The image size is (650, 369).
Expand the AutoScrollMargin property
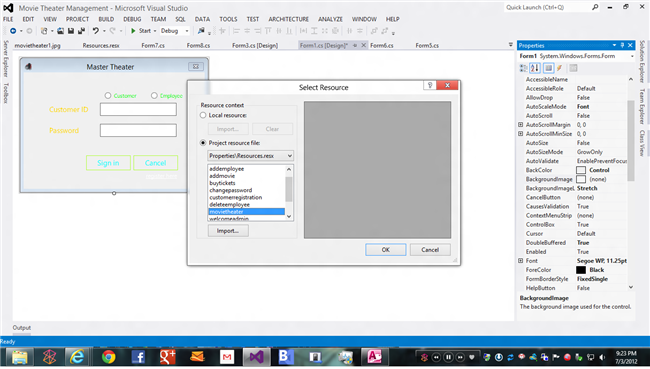pos(520,124)
